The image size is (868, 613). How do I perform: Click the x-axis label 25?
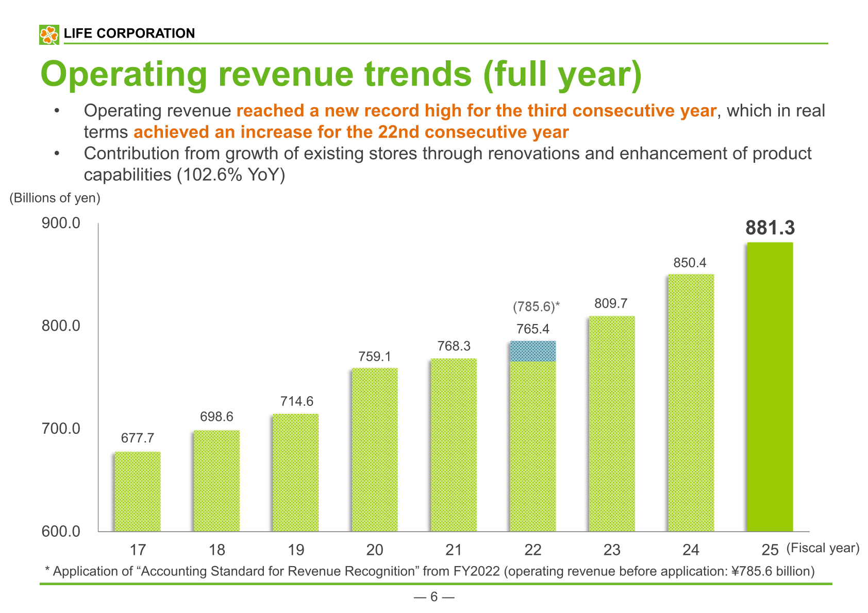pos(770,550)
